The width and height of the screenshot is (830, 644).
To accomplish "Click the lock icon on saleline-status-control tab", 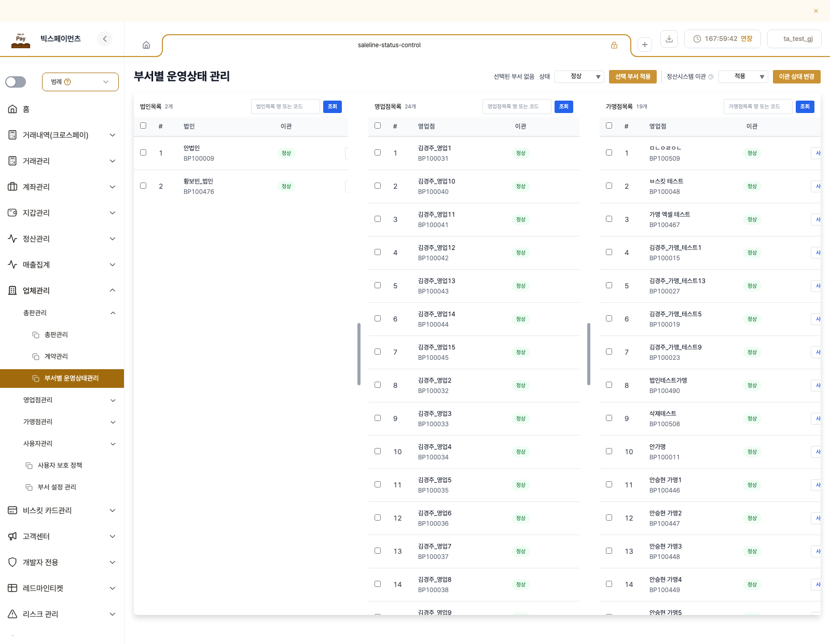I will 614,45.
